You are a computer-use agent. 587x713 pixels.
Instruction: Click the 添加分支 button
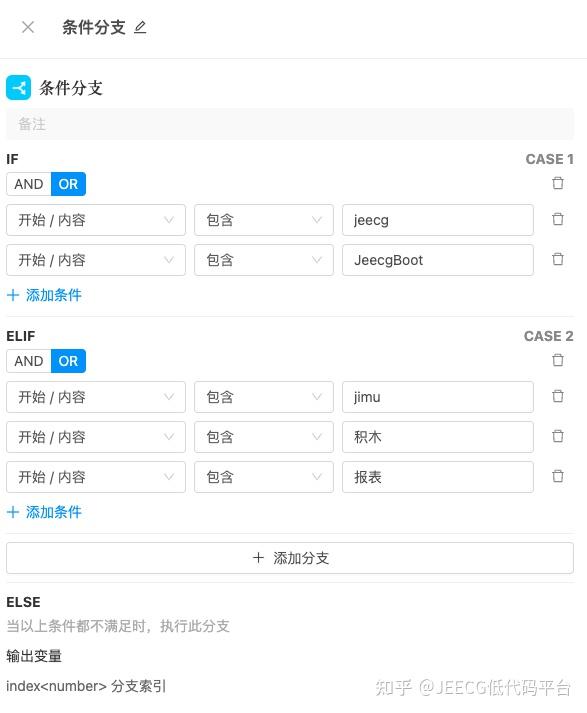pyautogui.click(x=290, y=558)
